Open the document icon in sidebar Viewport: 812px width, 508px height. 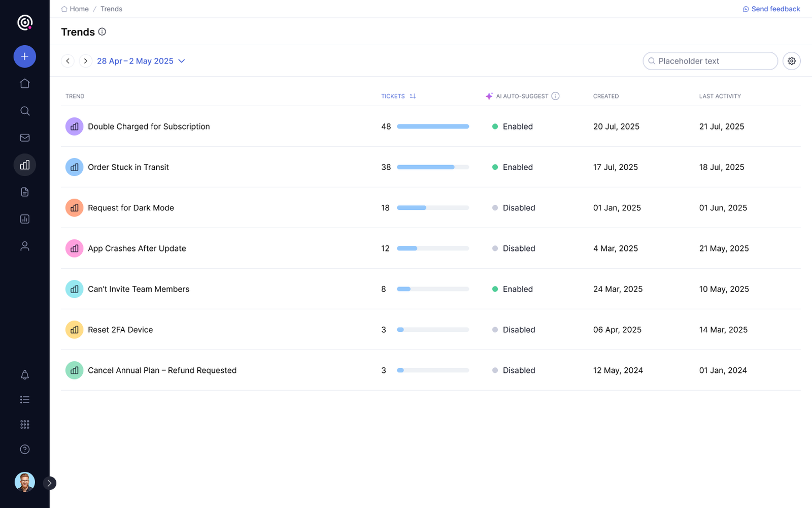24,192
